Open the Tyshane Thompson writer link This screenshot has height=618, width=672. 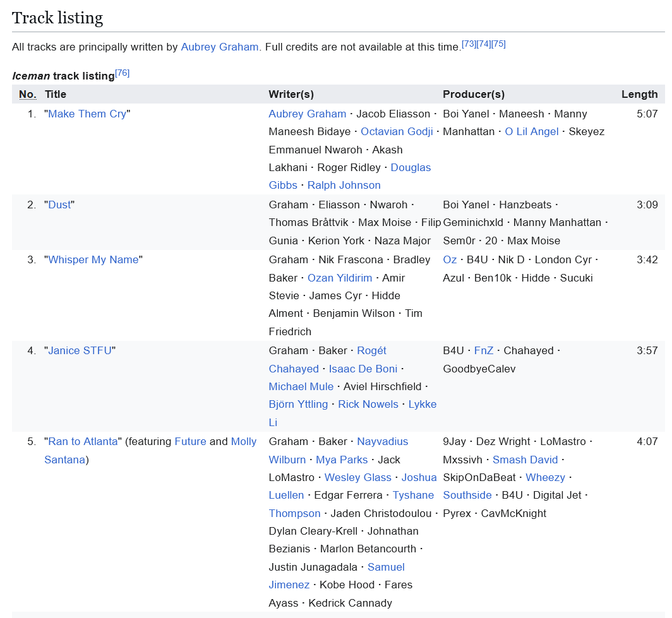(x=413, y=495)
